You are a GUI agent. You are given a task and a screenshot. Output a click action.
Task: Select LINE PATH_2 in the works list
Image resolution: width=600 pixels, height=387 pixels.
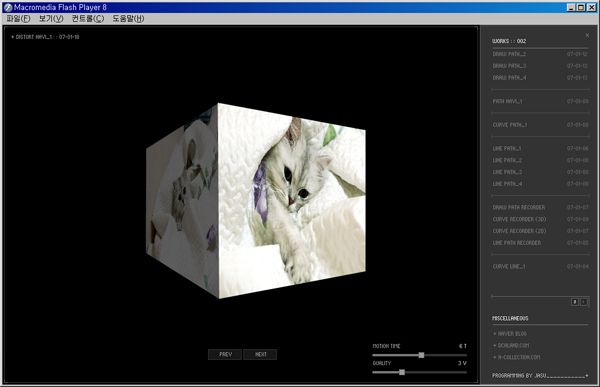click(x=540, y=160)
